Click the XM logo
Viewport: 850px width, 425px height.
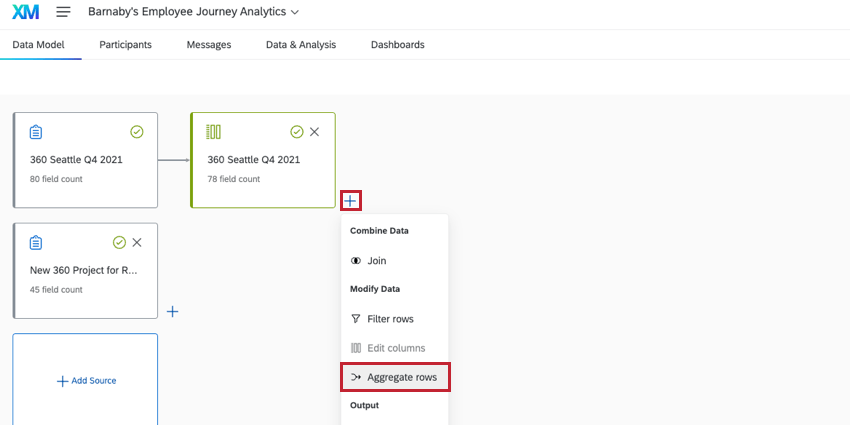(x=26, y=12)
